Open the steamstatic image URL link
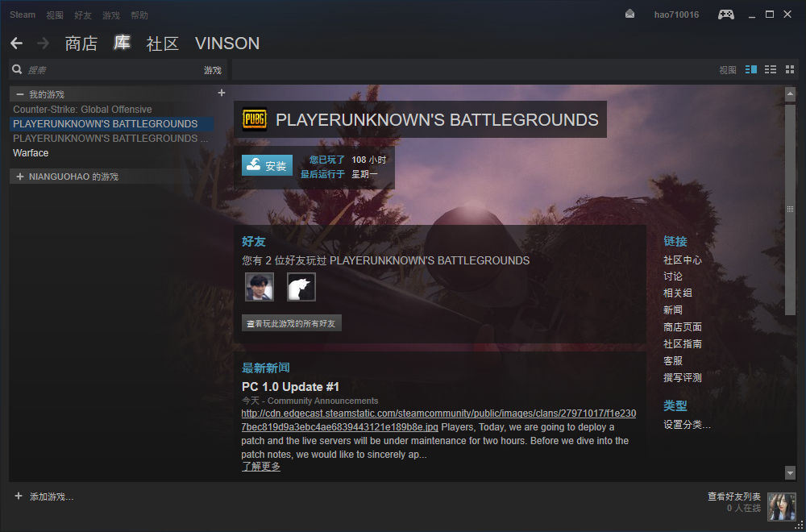Screen dimensions: 806x532 [x=439, y=421]
